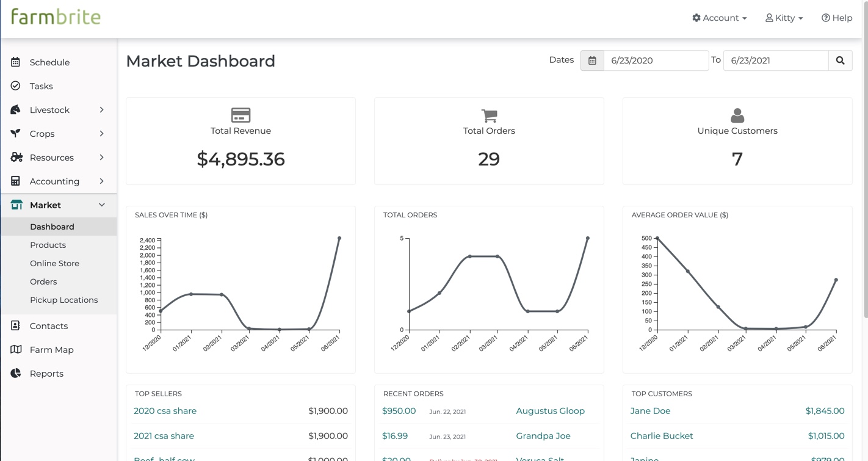Click the date search magnifier button
This screenshot has width=868, height=461.
tap(840, 60)
